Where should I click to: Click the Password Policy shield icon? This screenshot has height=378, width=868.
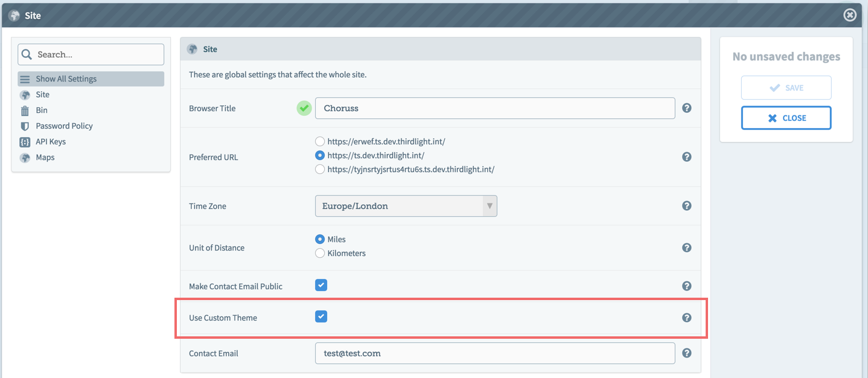(x=25, y=126)
